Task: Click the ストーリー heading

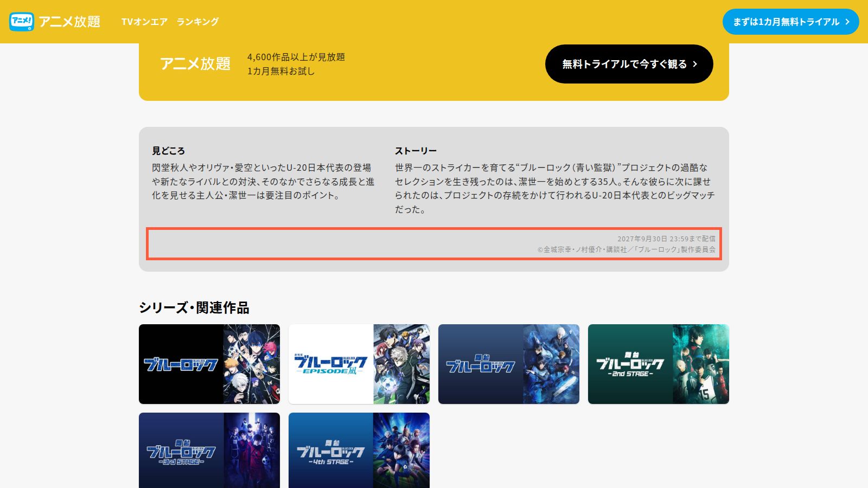Action: coord(416,151)
